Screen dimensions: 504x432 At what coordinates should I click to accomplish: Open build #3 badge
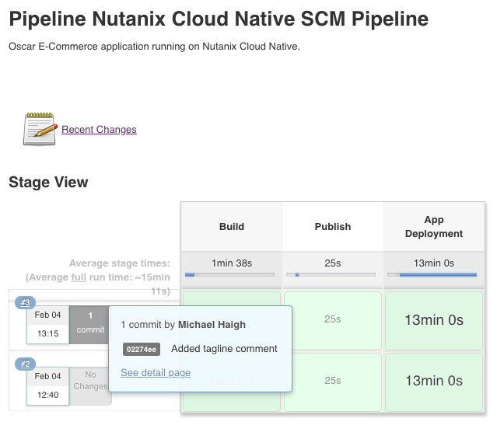[x=25, y=302]
